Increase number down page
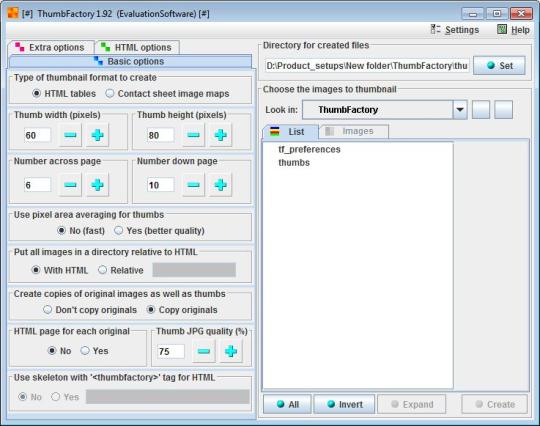This screenshot has width=540, height=426. pos(220,185)
